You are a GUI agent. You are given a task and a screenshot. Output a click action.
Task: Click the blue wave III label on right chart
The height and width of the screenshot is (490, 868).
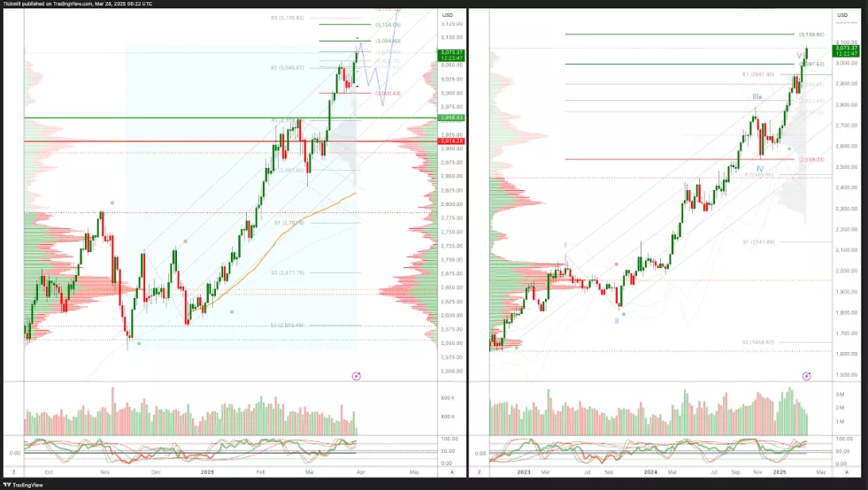point(756,96)
